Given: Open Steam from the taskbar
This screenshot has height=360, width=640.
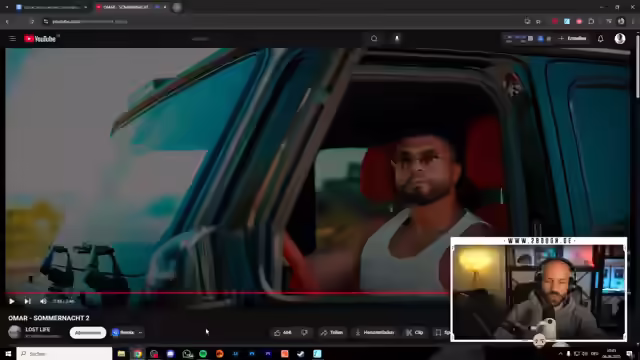Looking at the screenshot, I should 301,354.
